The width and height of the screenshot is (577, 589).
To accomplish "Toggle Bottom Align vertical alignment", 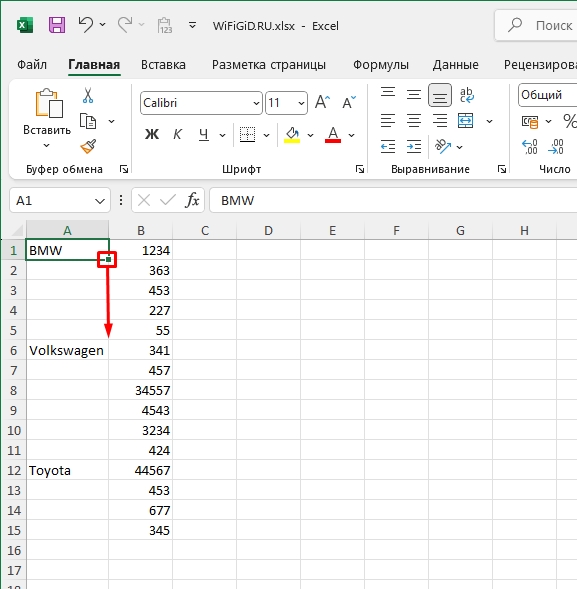I will 440,95.
